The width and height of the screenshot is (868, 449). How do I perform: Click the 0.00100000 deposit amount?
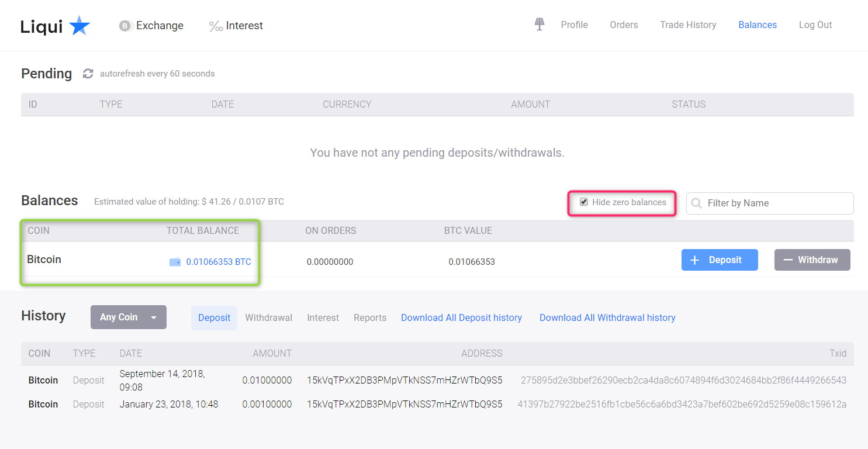point(267,404)
